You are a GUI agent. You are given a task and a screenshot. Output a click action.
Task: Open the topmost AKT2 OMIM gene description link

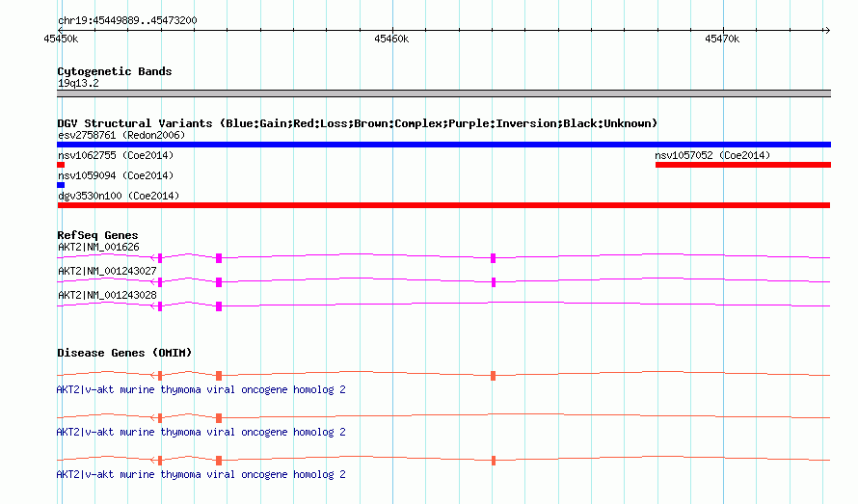[x=201, y=389]
